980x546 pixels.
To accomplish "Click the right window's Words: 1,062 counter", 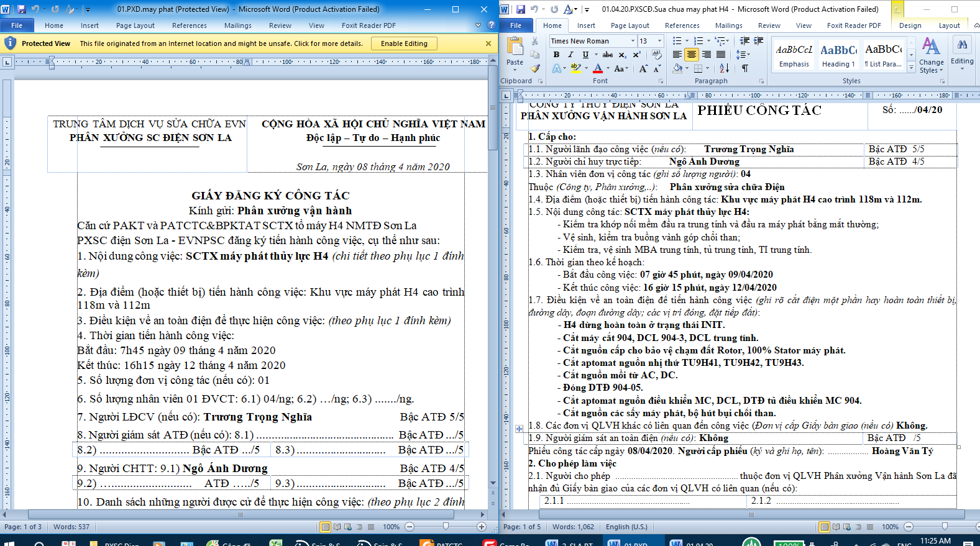I will 573,527.
